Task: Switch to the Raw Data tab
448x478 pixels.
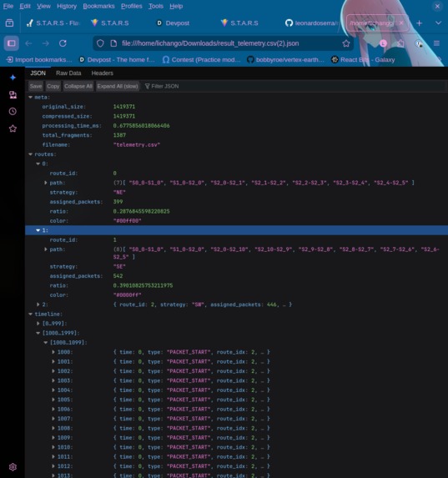Action: coord(68,73)
